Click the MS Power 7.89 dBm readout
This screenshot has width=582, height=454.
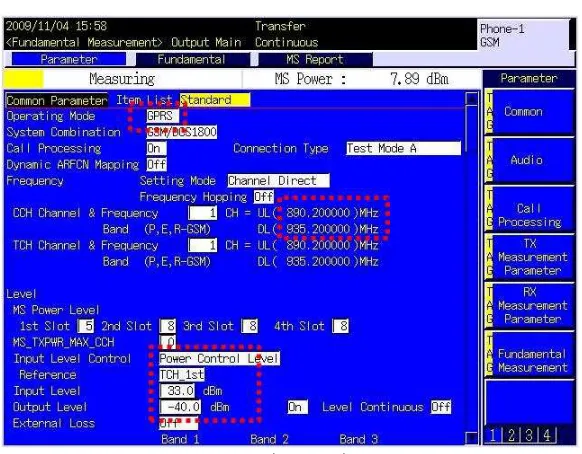pyautogui.click(x=362, y=79)
